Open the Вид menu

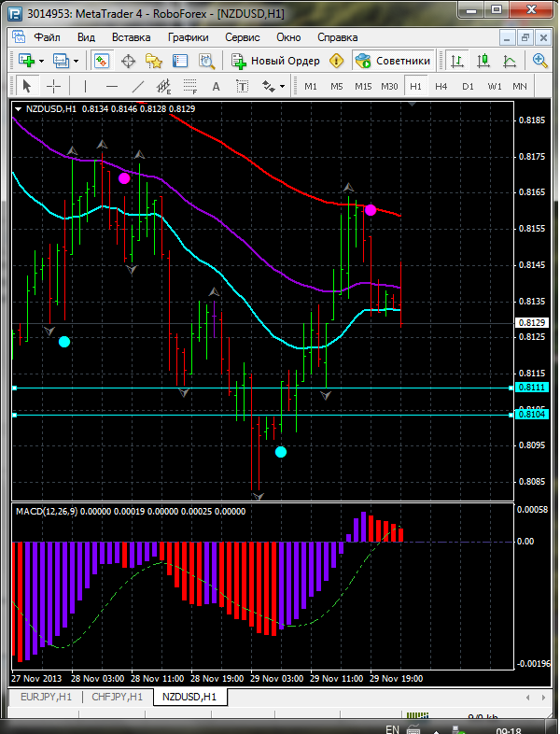point(86,37)
